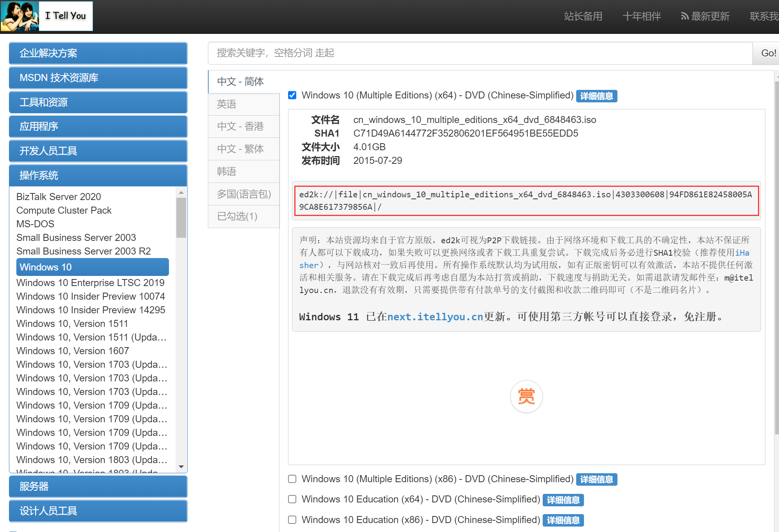Check Windows 10 Multiple Editions x86 checkbox
Viewport: 779px width, 532px height.
(292, 479)
